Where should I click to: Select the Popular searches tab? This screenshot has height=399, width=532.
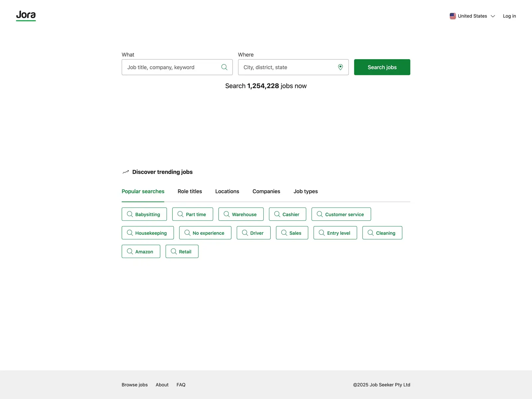coord(143,192)
